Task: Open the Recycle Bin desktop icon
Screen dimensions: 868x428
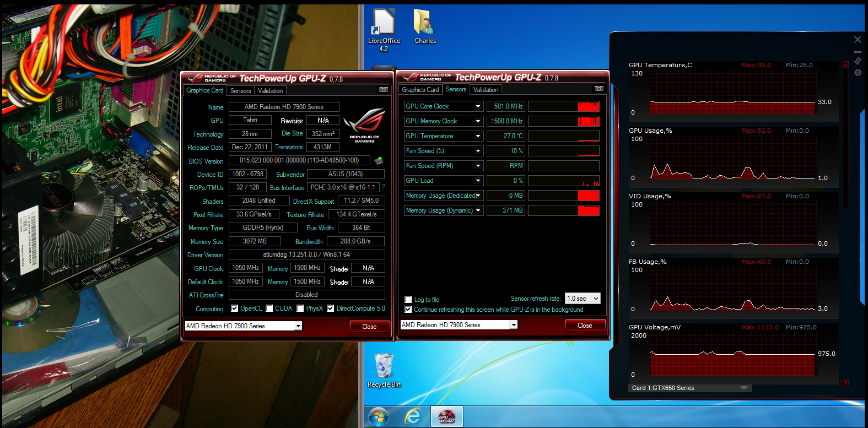Action: pyautogui.click(x=384, y=371)
